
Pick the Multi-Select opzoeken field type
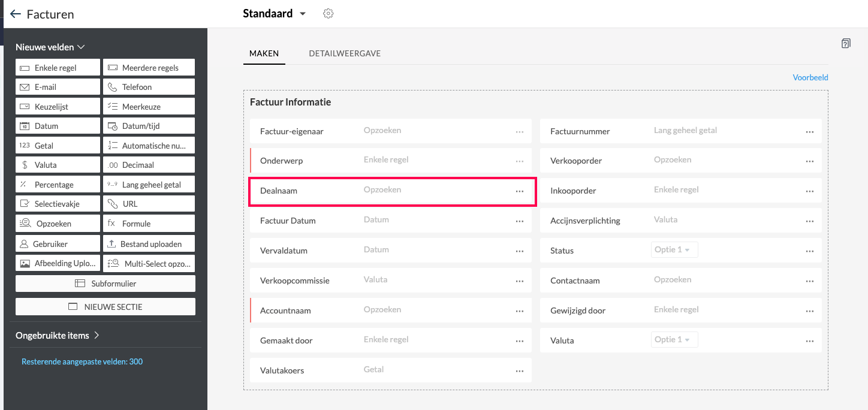149,264
